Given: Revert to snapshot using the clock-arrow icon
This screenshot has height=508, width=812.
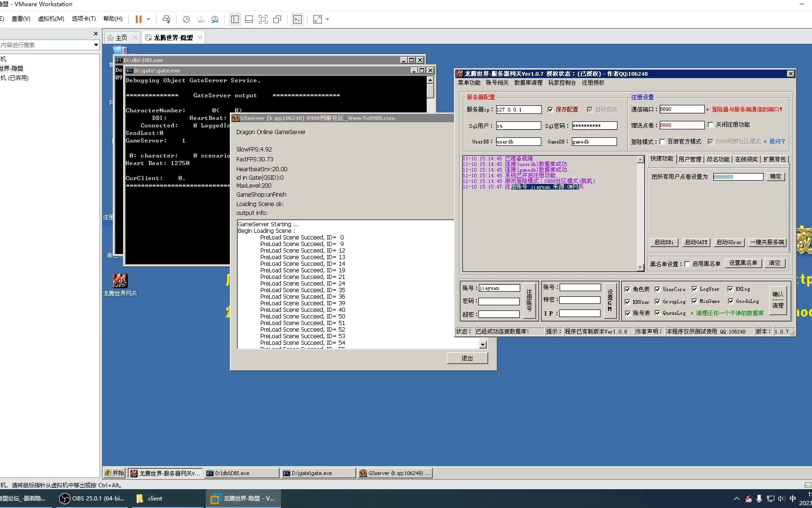Looking at the screenshot, I should pyautogui.click(x=201, y=19).
